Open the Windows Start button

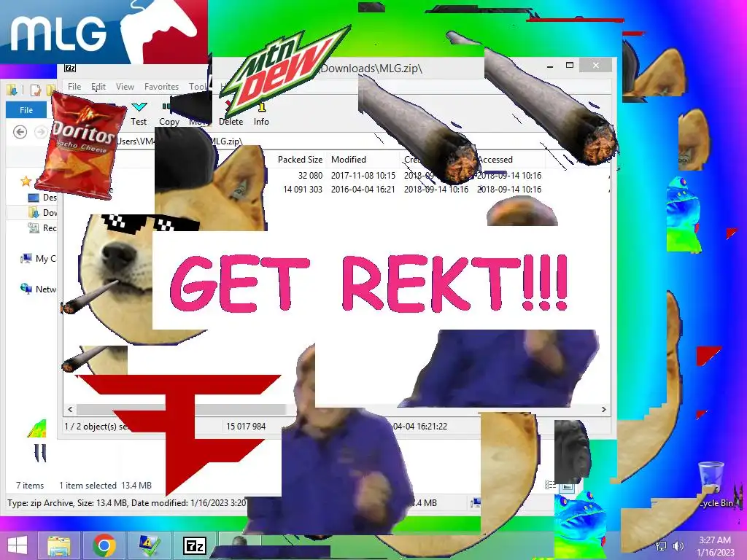18,545
